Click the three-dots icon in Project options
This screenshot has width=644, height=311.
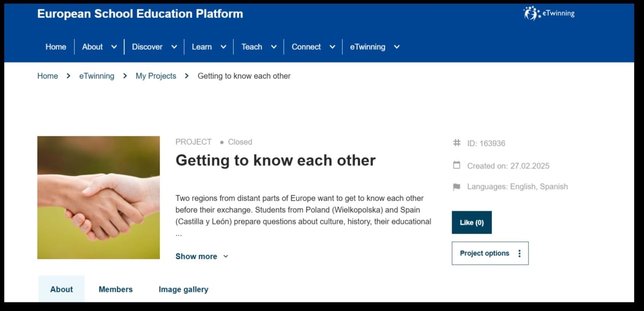click(520, 254)
